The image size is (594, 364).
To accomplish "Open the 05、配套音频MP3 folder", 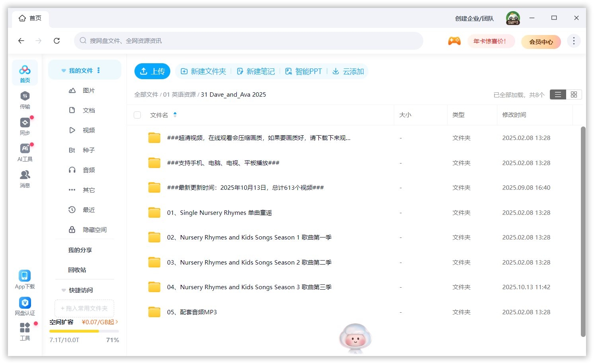I will coord(192,312).
